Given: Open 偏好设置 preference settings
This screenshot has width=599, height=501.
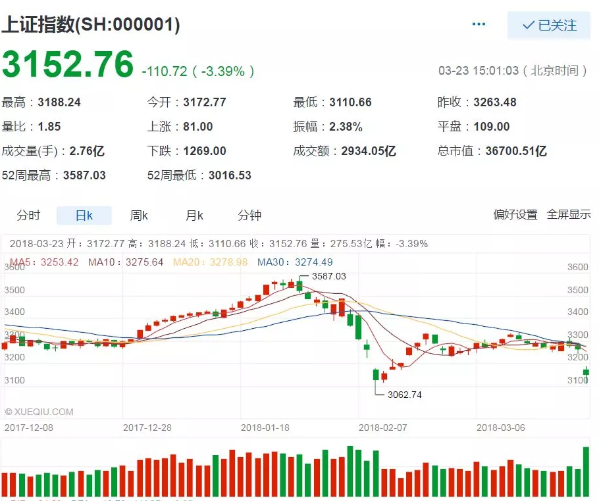Looking at the screenshot, I should click(x=515, y=215).
